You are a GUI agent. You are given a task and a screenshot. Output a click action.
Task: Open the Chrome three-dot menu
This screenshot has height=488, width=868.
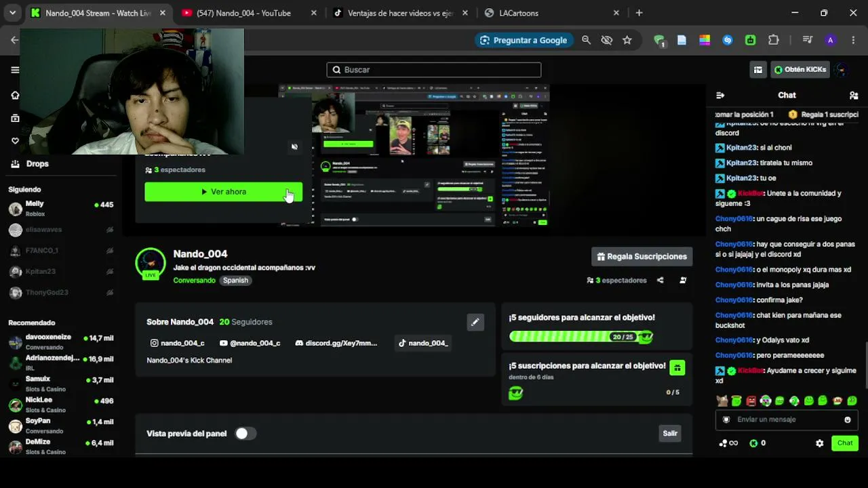[x=853, y=40]
